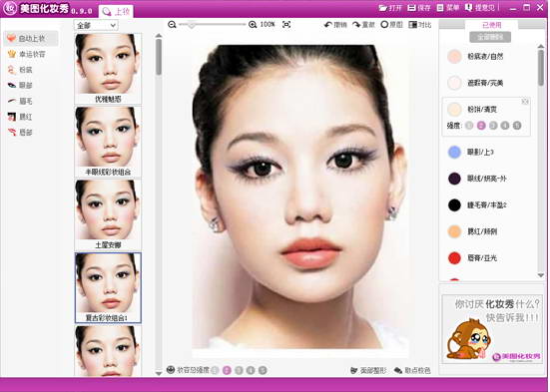Select the 复古彩妆组合1 preset thumbnail
550x392 pixels.
coord(108,287)
